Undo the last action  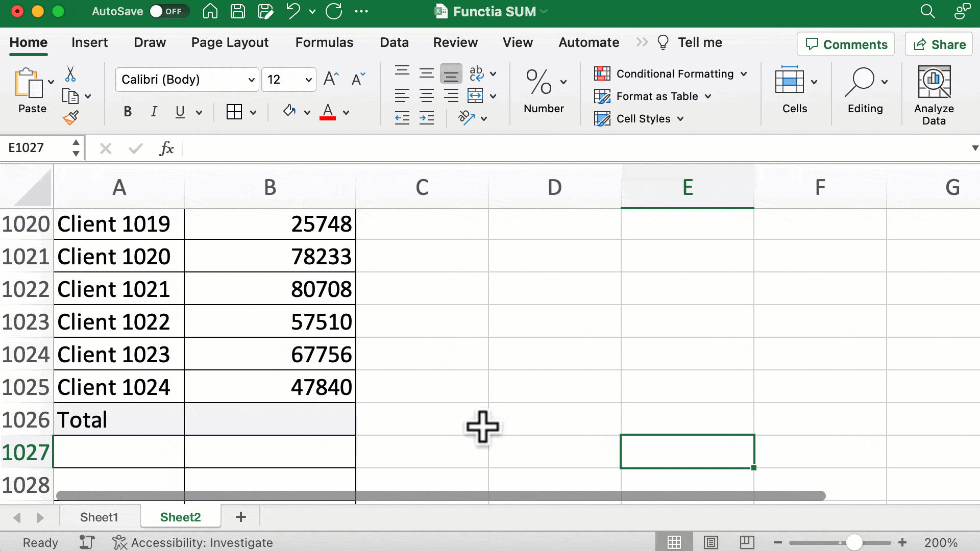pyautogui.click(x=291, y=11)
